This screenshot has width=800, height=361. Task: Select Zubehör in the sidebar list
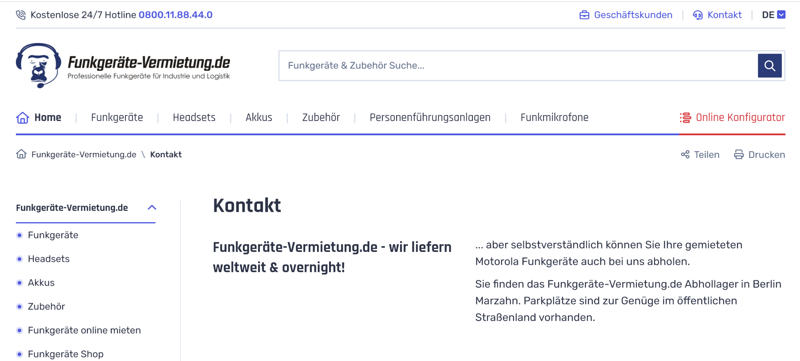[46, 306]
